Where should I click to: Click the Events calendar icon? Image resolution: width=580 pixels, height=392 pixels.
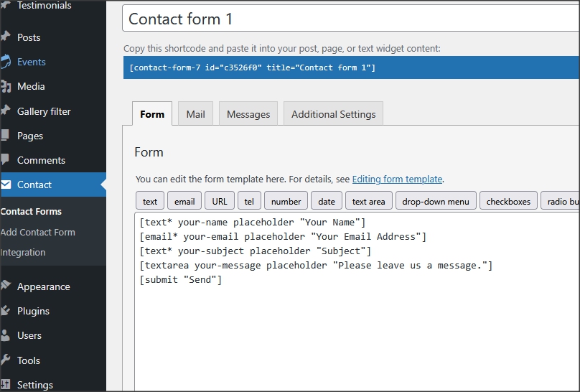6,62
